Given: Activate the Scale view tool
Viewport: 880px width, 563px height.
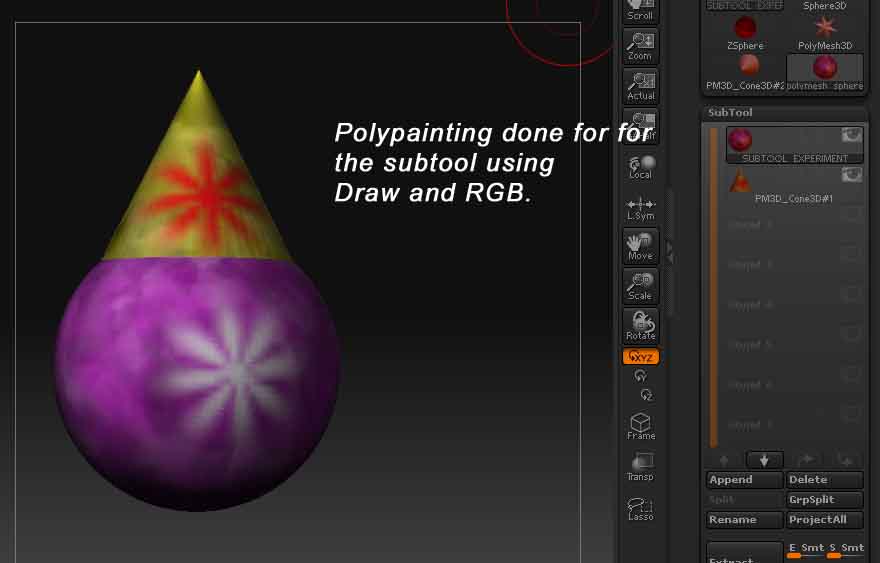Looking at the screenshot, I should (640, 286).
